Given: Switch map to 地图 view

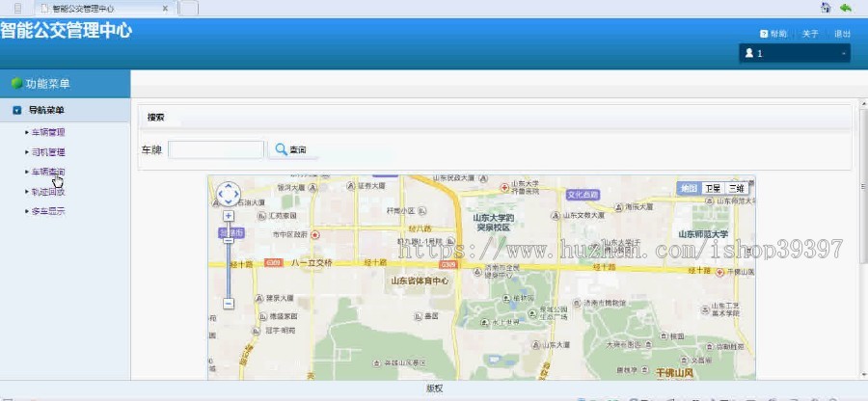Looking at the screenshot, I should (690, 189).
